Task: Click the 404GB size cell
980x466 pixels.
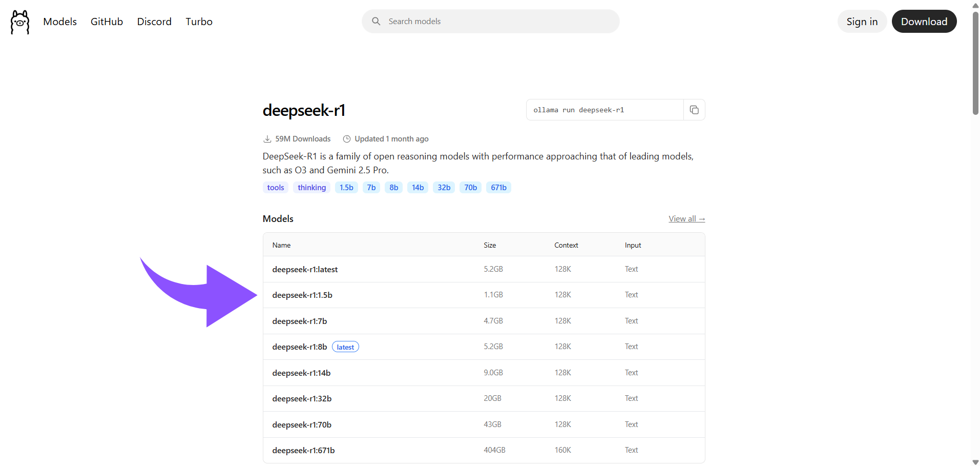Action: pyautogui.click(x=494, y=450)
